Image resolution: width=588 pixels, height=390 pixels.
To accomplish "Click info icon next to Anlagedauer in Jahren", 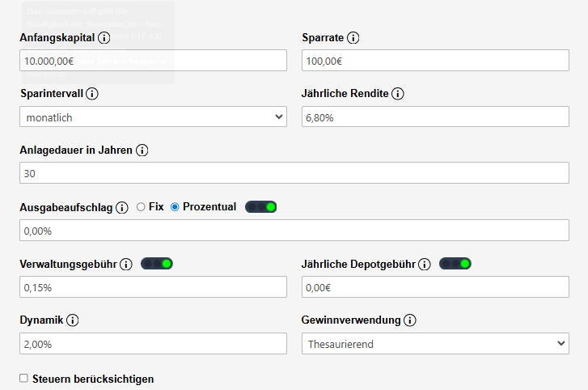I will coord(142,150).
